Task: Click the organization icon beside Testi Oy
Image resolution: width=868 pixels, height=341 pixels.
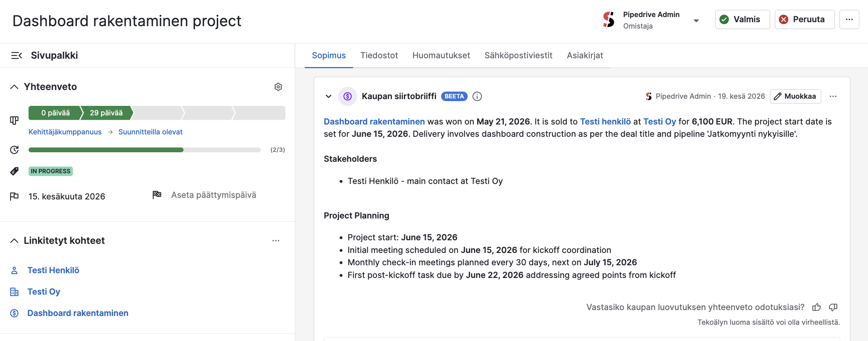Action: 14,292
